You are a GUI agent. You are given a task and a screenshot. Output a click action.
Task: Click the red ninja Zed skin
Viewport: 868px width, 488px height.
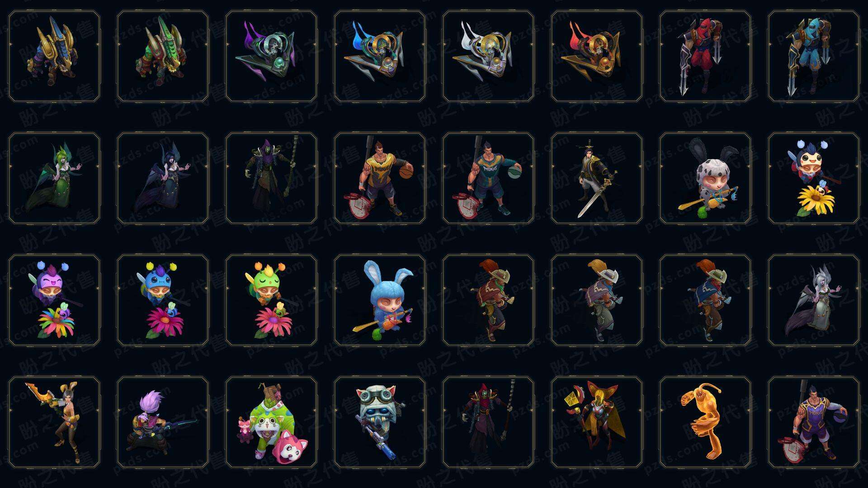click(705, 56)
